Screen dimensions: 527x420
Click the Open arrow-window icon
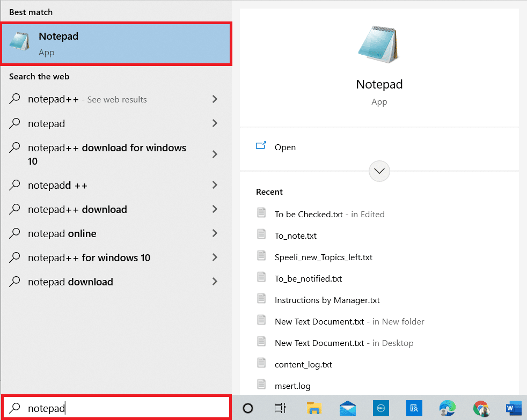coord(261,146)
